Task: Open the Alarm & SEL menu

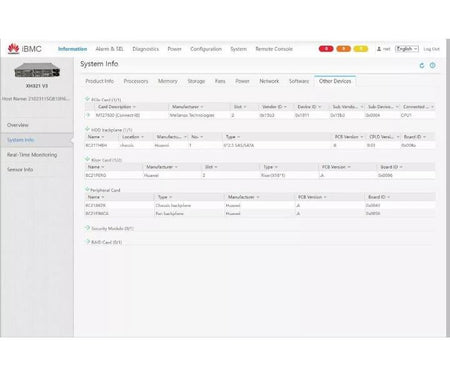Action: click(109, 49)
